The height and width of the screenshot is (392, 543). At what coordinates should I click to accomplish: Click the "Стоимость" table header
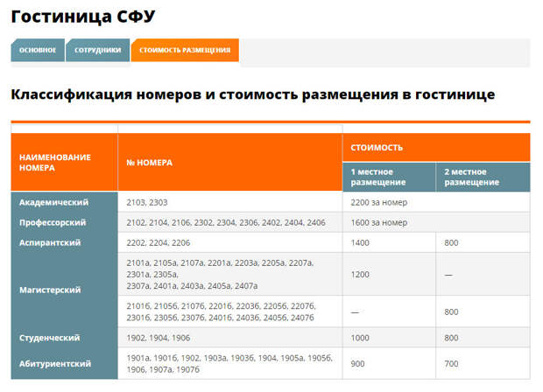[x=377, y=148]
